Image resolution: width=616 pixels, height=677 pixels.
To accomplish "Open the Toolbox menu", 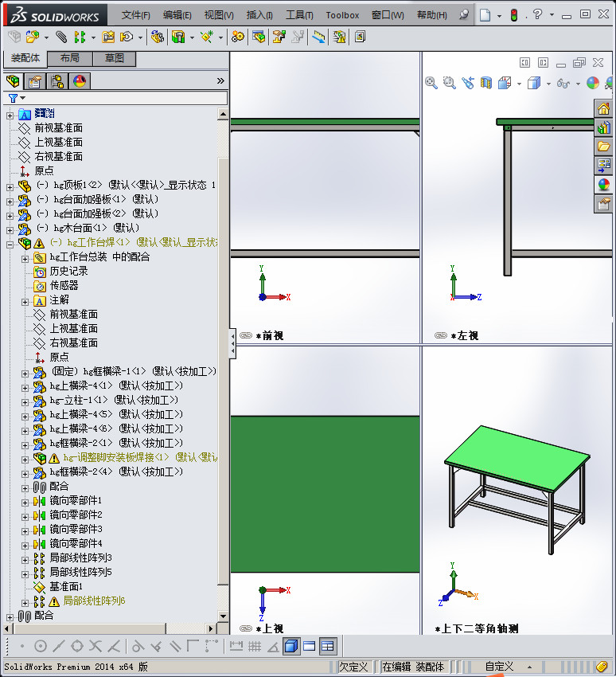I will coord(342,15).
